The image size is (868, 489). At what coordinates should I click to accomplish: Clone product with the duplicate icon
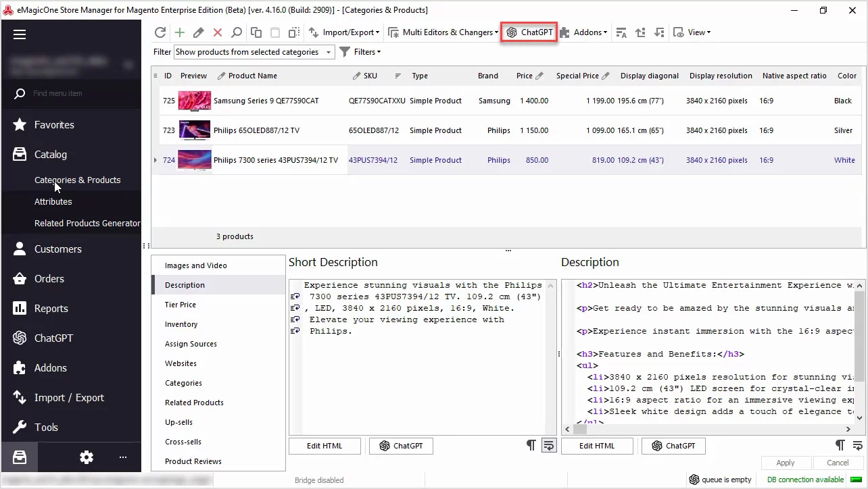294,32
